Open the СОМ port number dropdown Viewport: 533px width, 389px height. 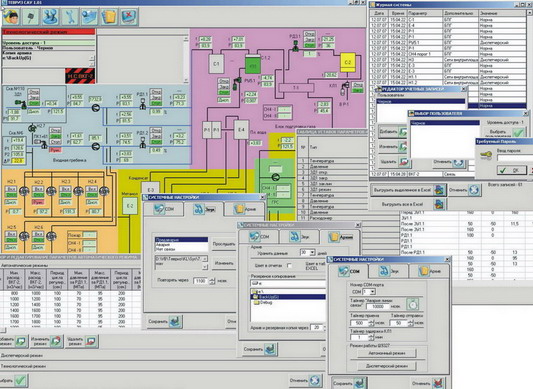click(x=373, y=292)
